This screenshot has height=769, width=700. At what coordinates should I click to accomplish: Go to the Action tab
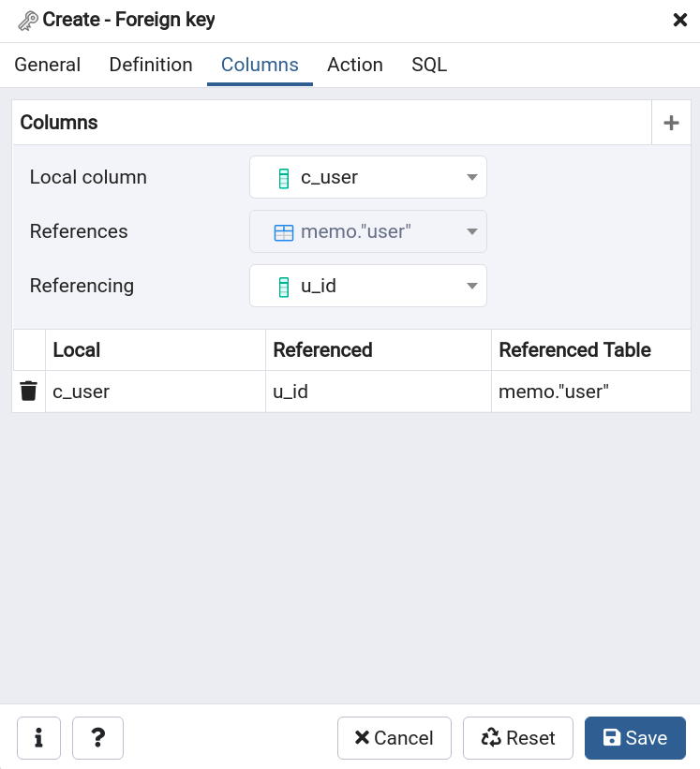(354, 65)
